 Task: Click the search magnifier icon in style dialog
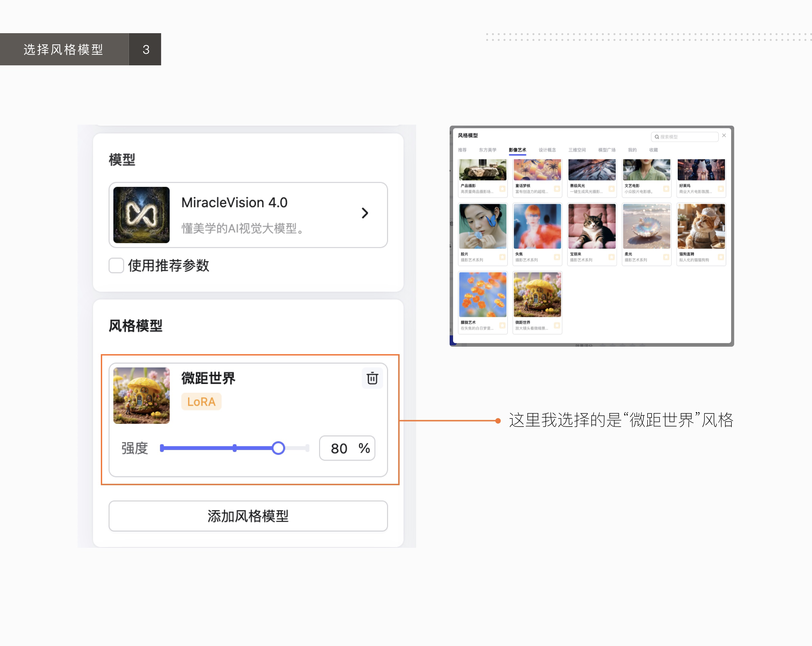coord(657,137)
